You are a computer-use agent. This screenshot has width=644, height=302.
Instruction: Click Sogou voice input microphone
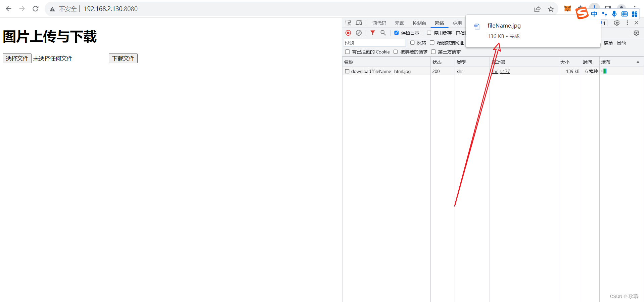pos(614,14)
